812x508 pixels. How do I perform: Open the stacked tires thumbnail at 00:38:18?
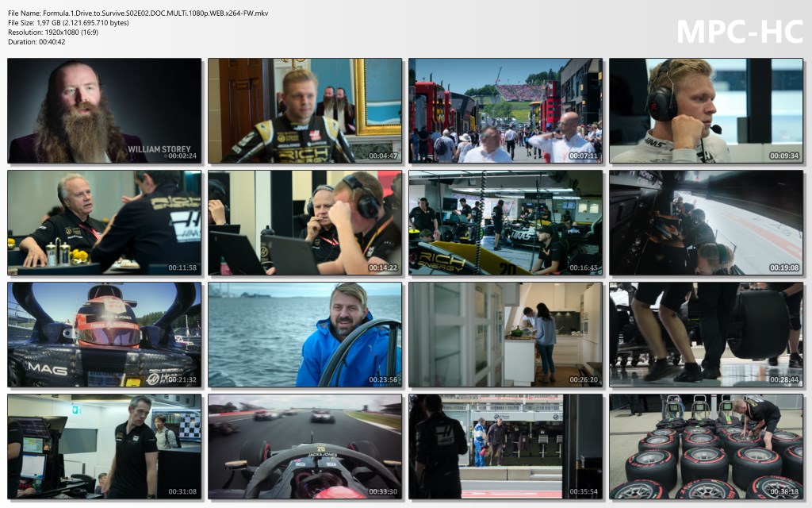(x=706, y=446)
